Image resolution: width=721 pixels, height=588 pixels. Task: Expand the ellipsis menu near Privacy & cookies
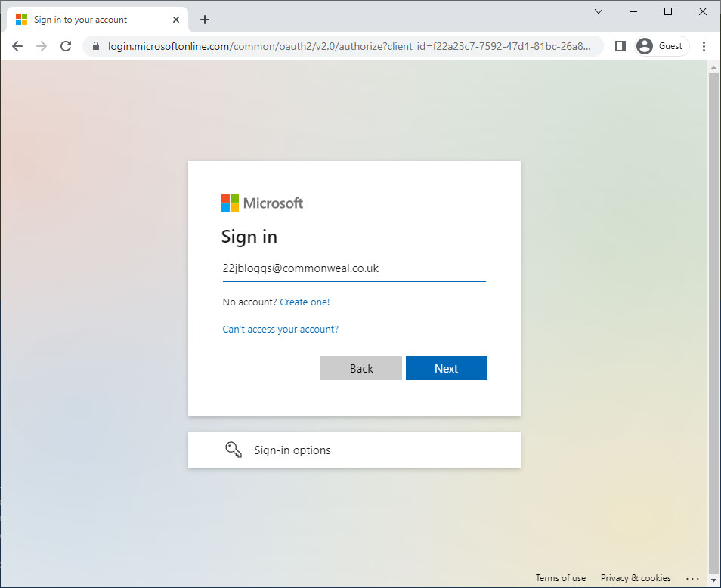pyautogui.click(x=693, y=577)
